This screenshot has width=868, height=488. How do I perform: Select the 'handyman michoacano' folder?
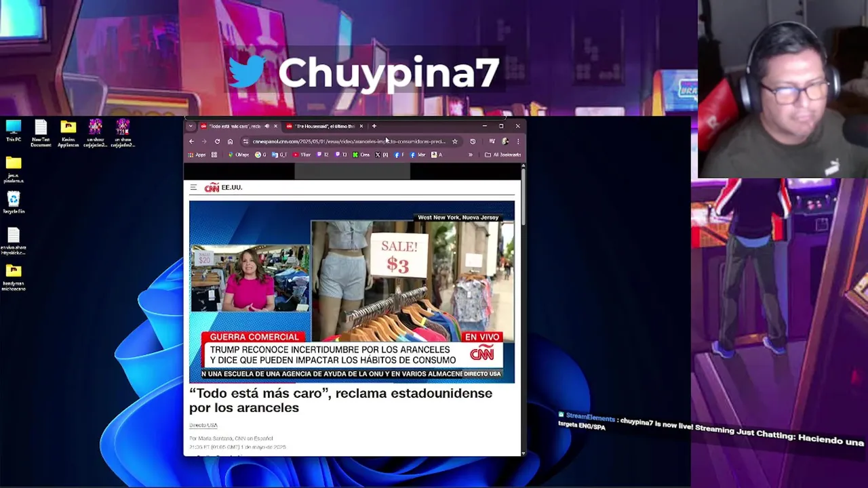point(14,278)
